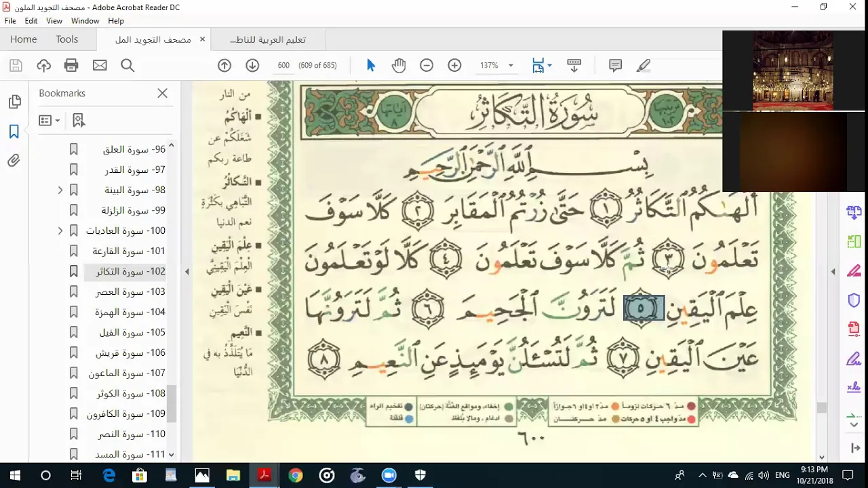This screenshot has width=868, height=488.
Task: Click the page number field 600
Action: (283, 65)
